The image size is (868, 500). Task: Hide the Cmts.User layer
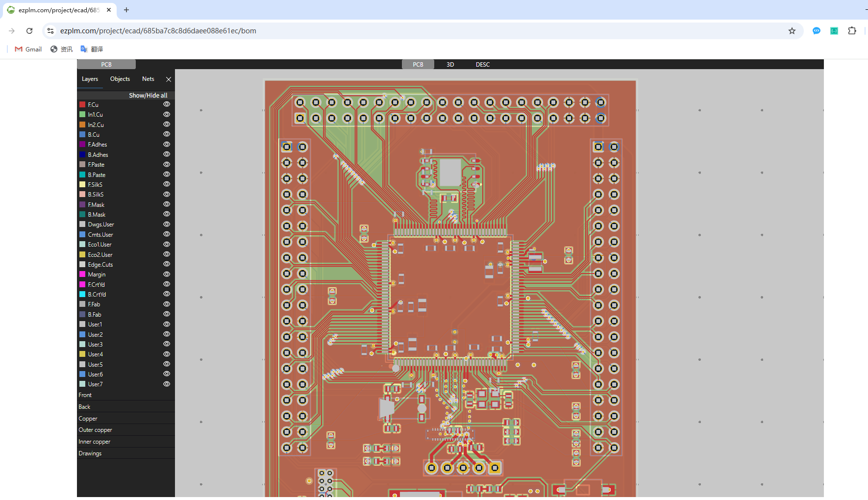[167, 234]
